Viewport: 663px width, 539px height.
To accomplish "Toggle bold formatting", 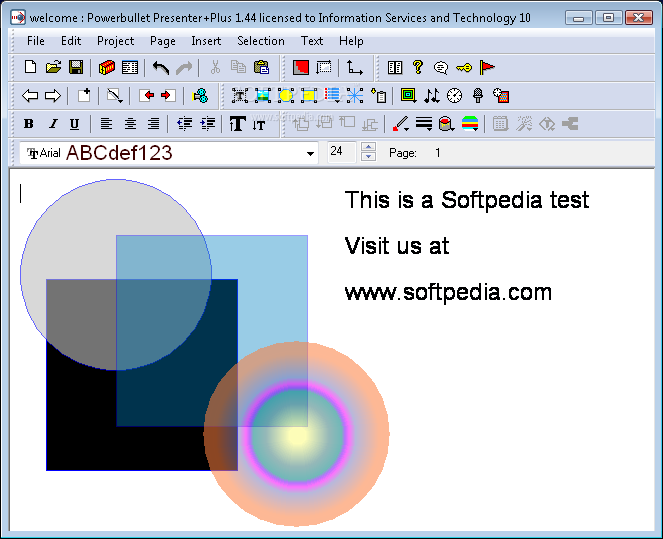I will coord(29,124).
